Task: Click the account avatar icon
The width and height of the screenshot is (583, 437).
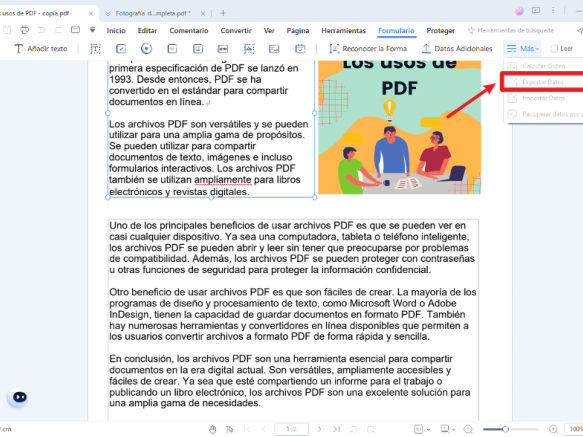Action: coord(519,11)
